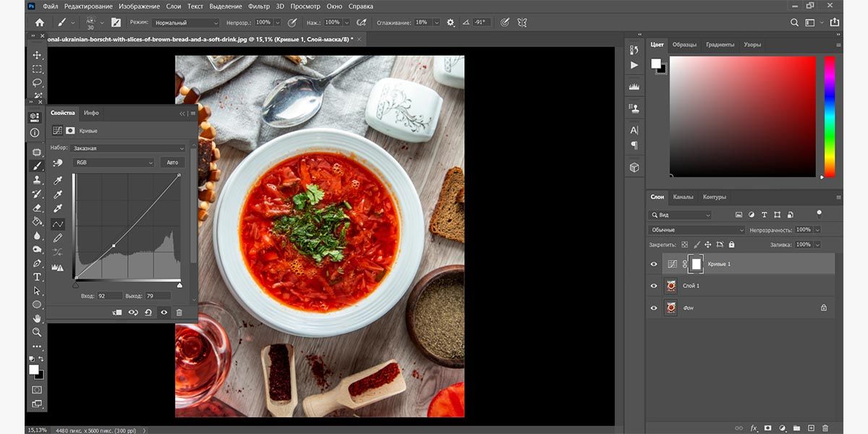
Task: Open the RGB channel dropdown in Curves
Action: click(112, 162)
